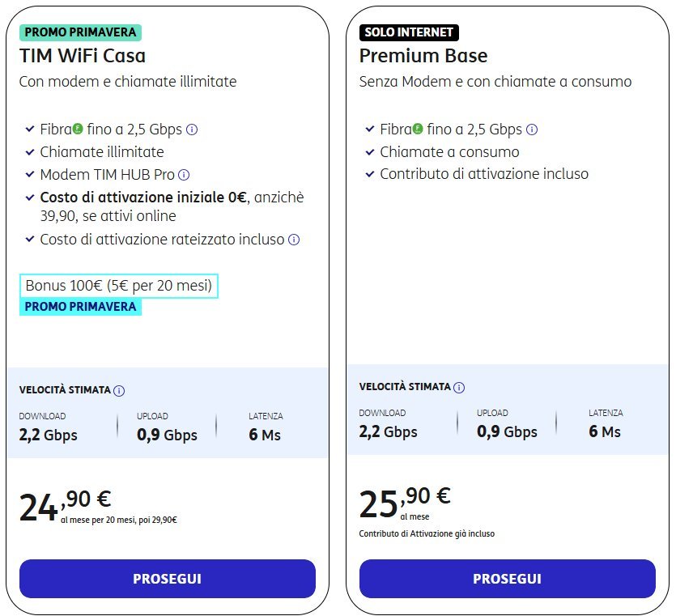This screenshot has height=616, width=676.
Task: Open Velocità Stimata info in TIM WiFi Casa card
Action: [x=119, y=390]
